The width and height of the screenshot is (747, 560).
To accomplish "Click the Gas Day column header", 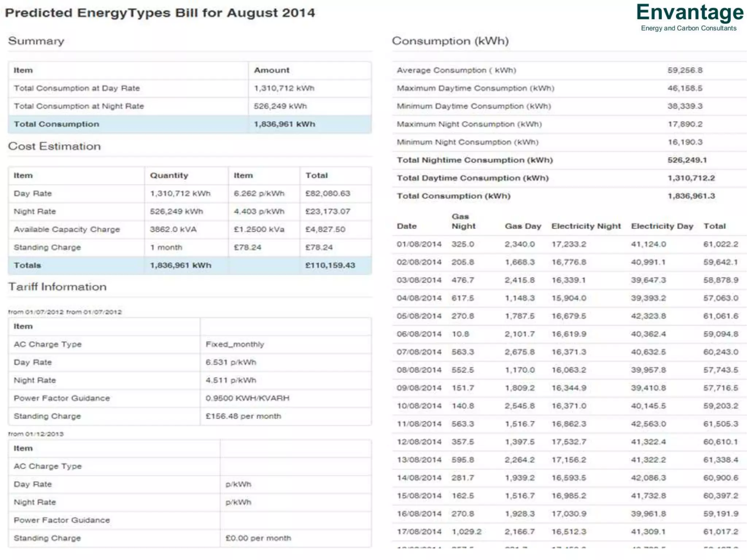I will [x=523, y=226].
